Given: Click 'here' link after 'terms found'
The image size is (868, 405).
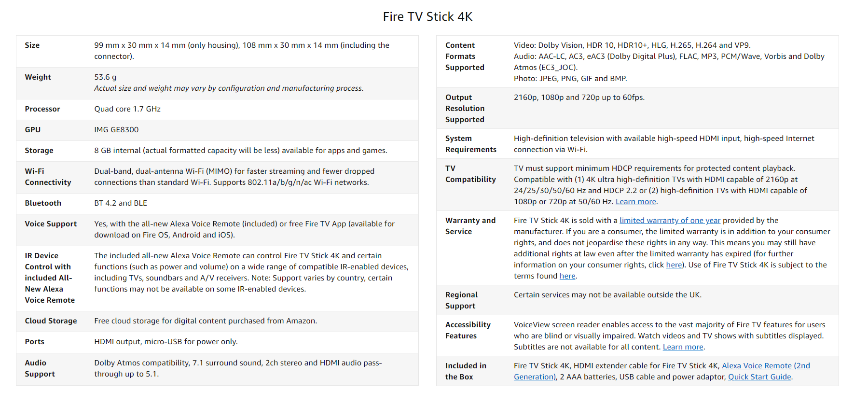Looking at the screenshot, I should (567, 276).
